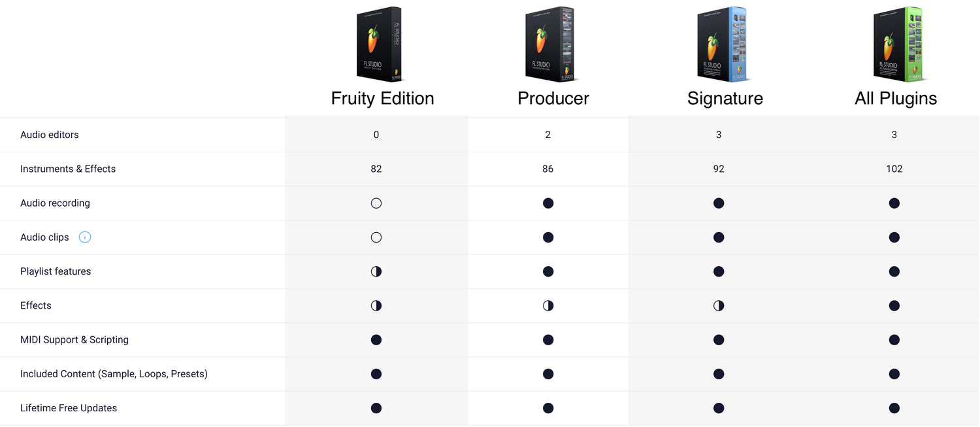
Task: Click half-filled Effects icon under Signature
Action: click(x=719, y=305)
